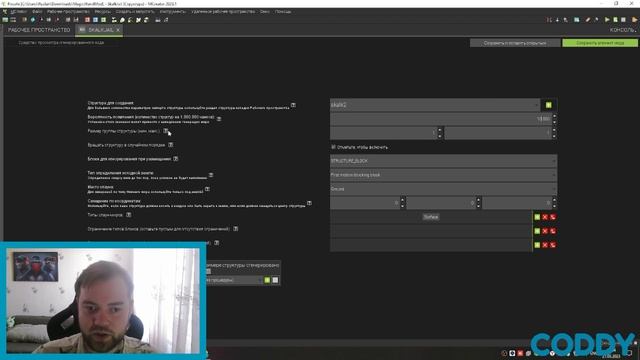Add entry to third restriction list

537,245
